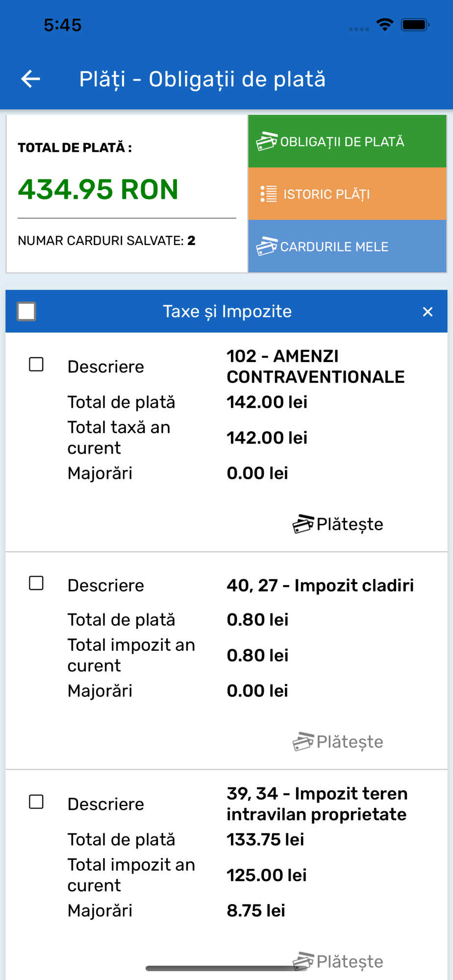Tap the list icon on Istoric Plăți

tap(268, 194)
